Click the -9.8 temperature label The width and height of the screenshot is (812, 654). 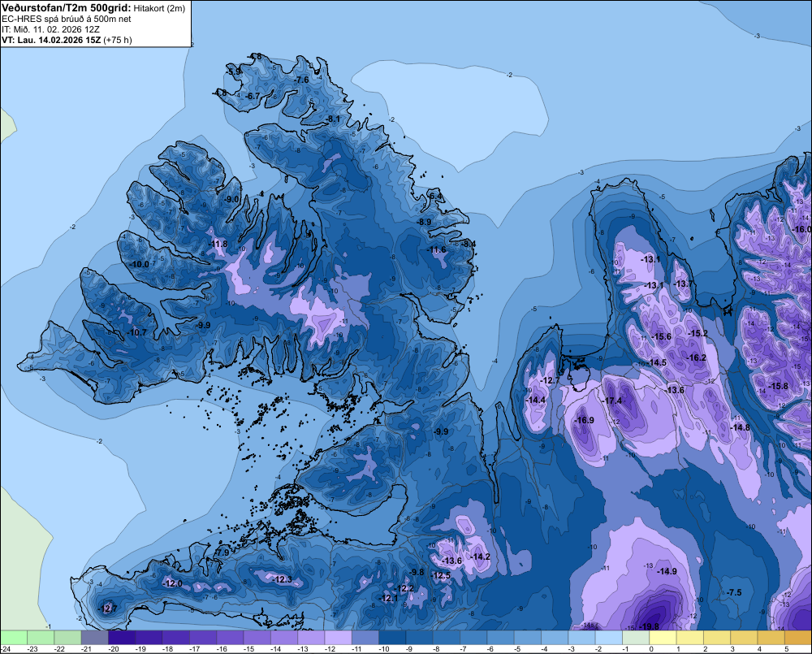[x=417, y=572]
